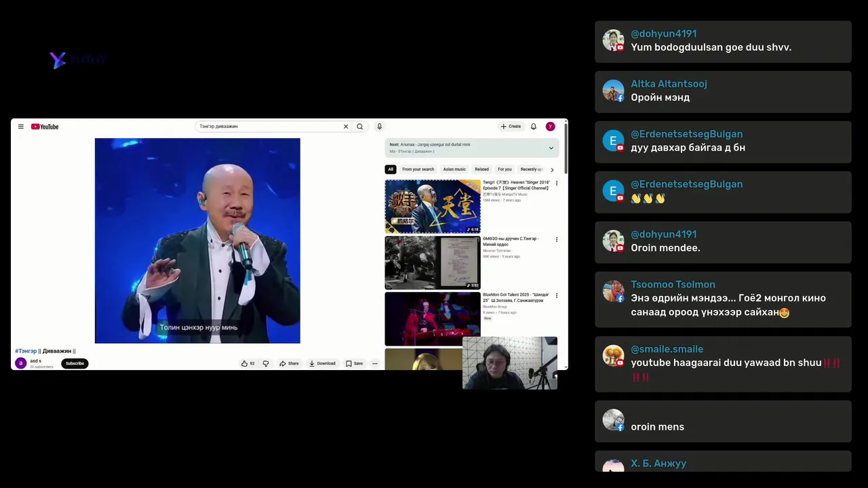Select the From your search chip
The height and width of the screenshot is (488, 868).
tap(418, 169)
